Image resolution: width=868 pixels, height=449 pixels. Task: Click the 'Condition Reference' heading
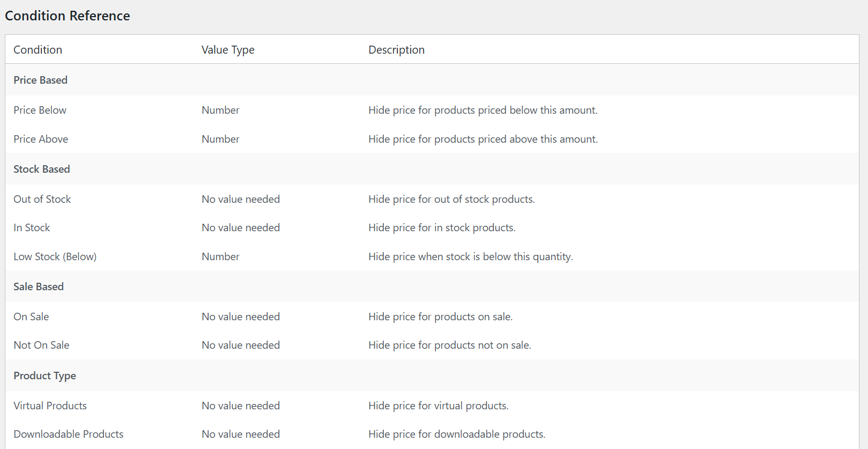pos(68,16)
